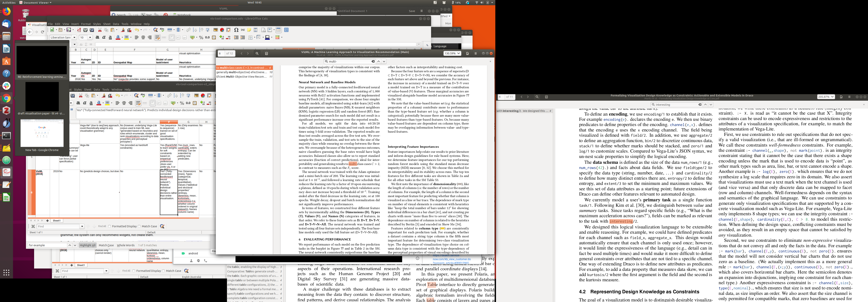868x302 pixels.
Task: Click Export as PDF icon in Calc toolbar
Action: tap(79, 30)
